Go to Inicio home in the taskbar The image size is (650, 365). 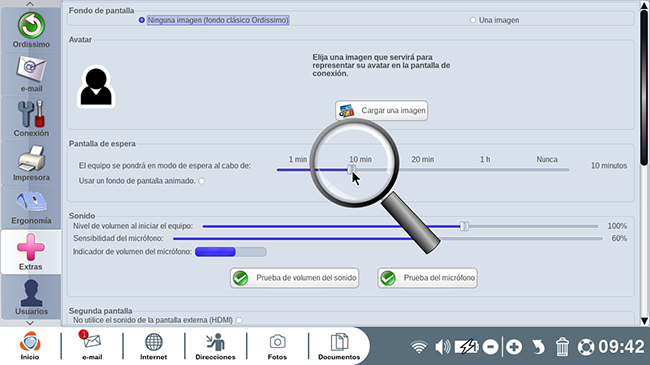point(30,346)
